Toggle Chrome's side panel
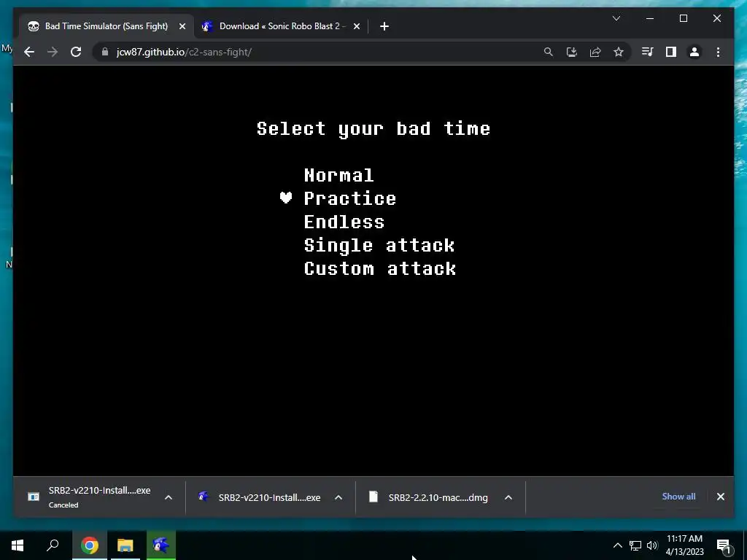747x560 pixels. 671,52
